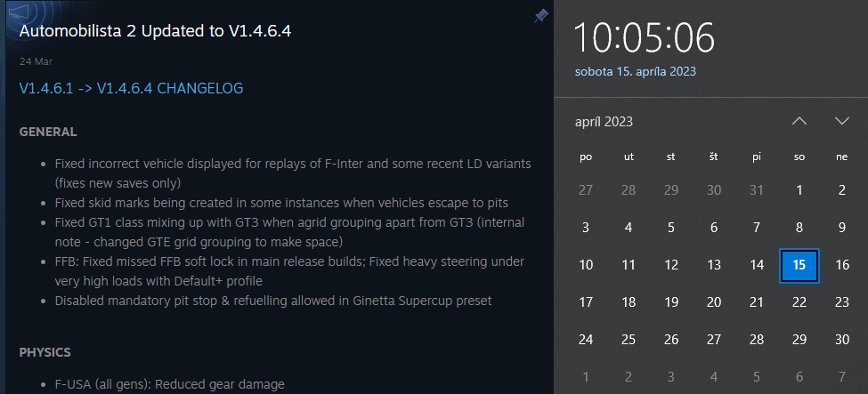Open the V1.4.6.1 -> V1.4.6.4 CHANGELOG link
Screen dimensions: 868x394
click(x=131, y=88)
